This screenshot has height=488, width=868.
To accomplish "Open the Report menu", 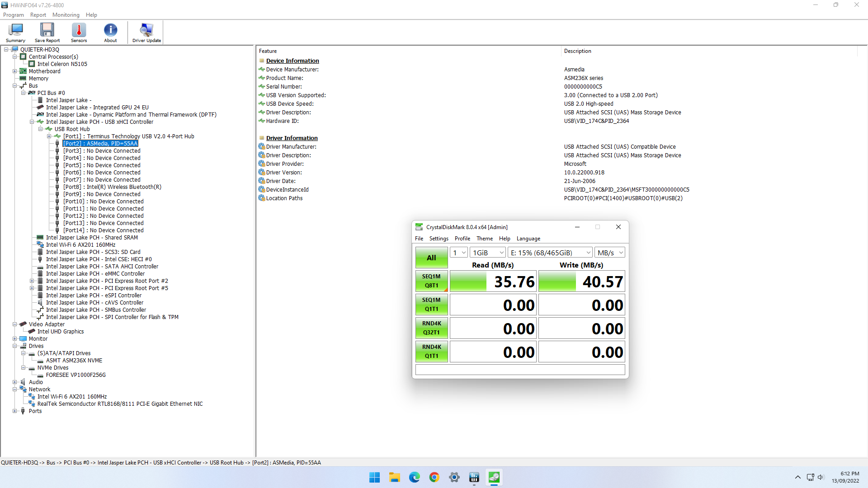I will click(38, 15).
